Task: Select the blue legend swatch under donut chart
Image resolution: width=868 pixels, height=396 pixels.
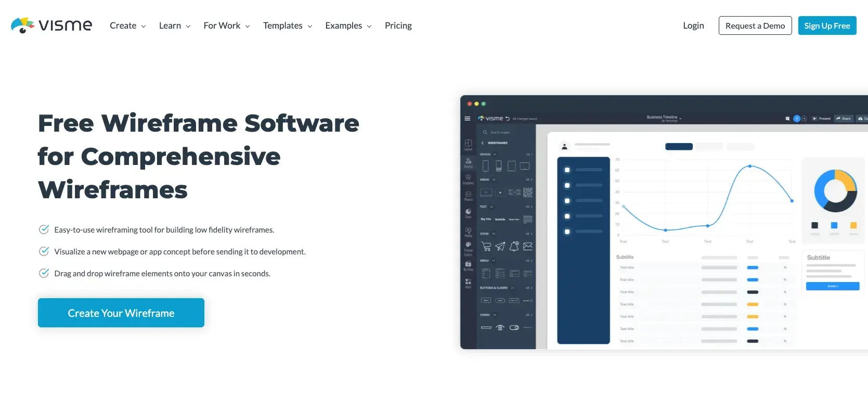Action: pos(834,225)
